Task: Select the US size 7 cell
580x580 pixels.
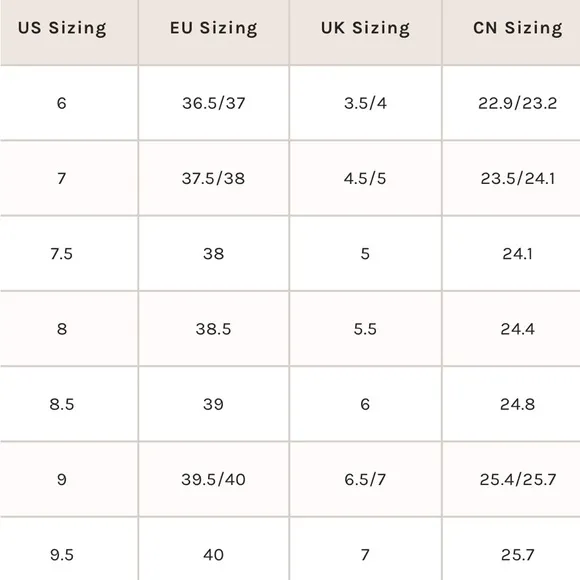Action: coord(69,178)
